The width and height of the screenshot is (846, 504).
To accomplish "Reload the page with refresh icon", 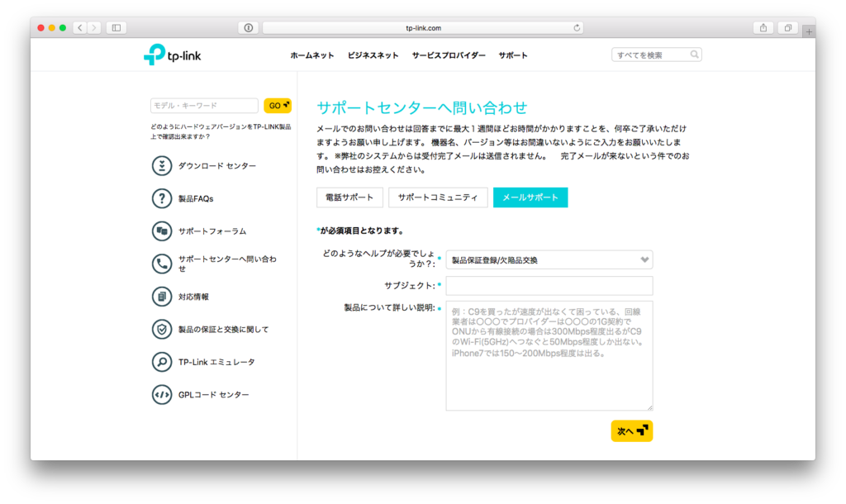I will (577, 27).
